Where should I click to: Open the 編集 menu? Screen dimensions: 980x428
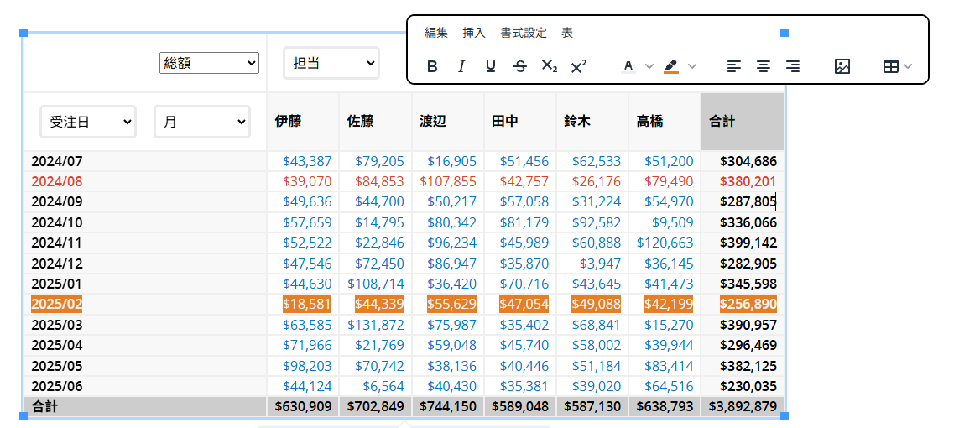point(436,33)
